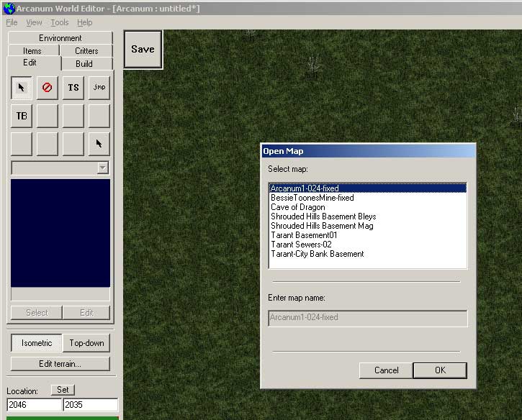Open the Environment tab
This screenshot has height=420, width=522.
pos(60,38)
